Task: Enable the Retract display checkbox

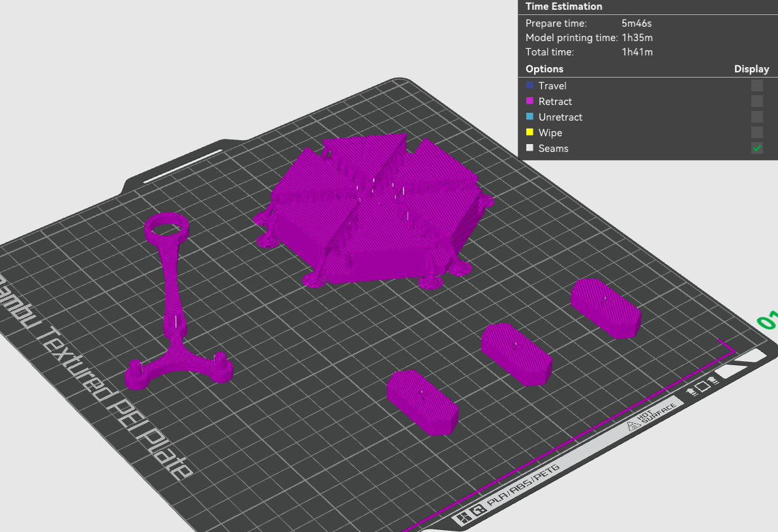Action: pos(756,101)
